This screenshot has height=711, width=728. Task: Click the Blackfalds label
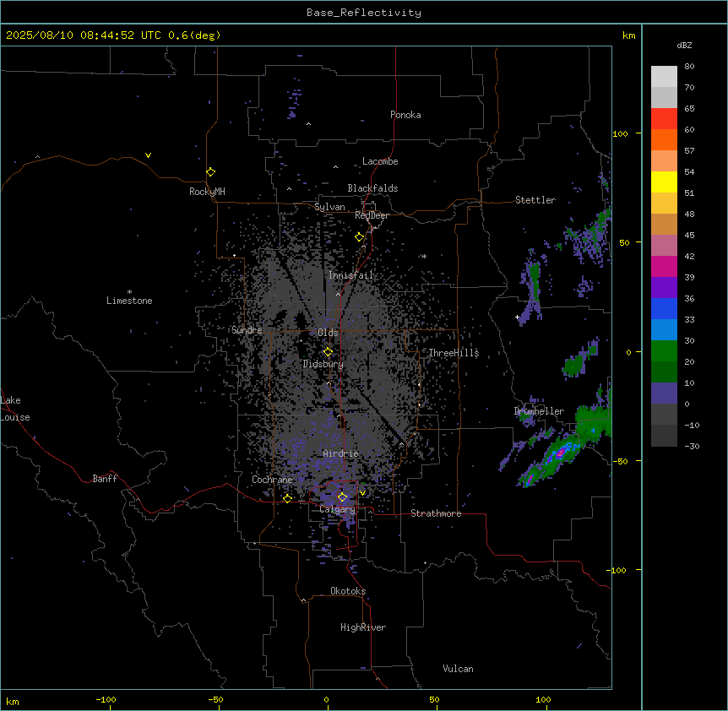pyautogui.click(x=372, y=188)
